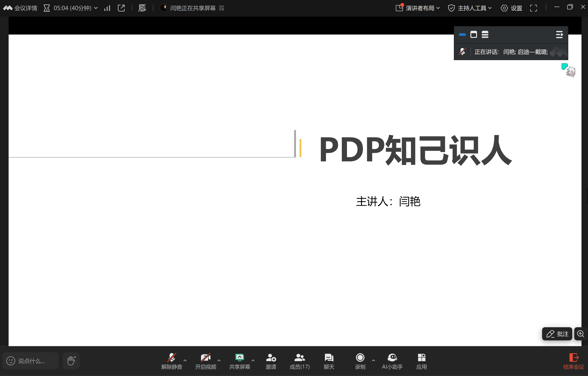Open the share screen (共享屏幕) option

pyautogui.click(x=239, y=361)
